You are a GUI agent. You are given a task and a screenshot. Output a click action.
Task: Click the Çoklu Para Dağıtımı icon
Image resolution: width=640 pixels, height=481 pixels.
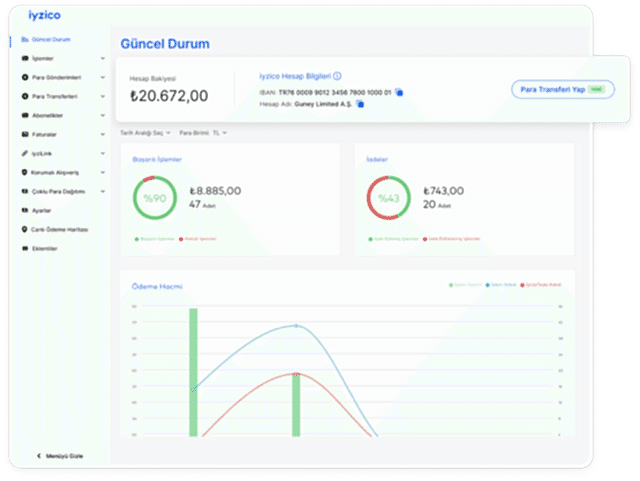(25, 191)
